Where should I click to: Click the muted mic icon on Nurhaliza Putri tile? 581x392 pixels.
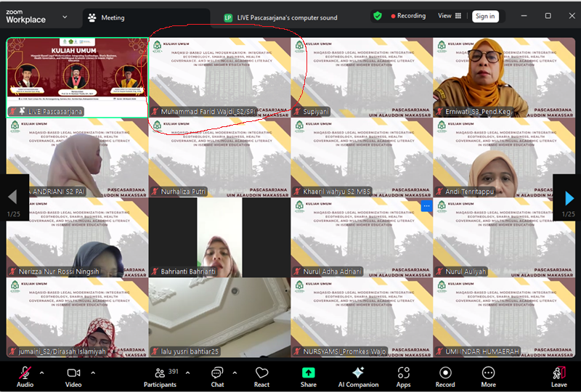pos(155,192)
